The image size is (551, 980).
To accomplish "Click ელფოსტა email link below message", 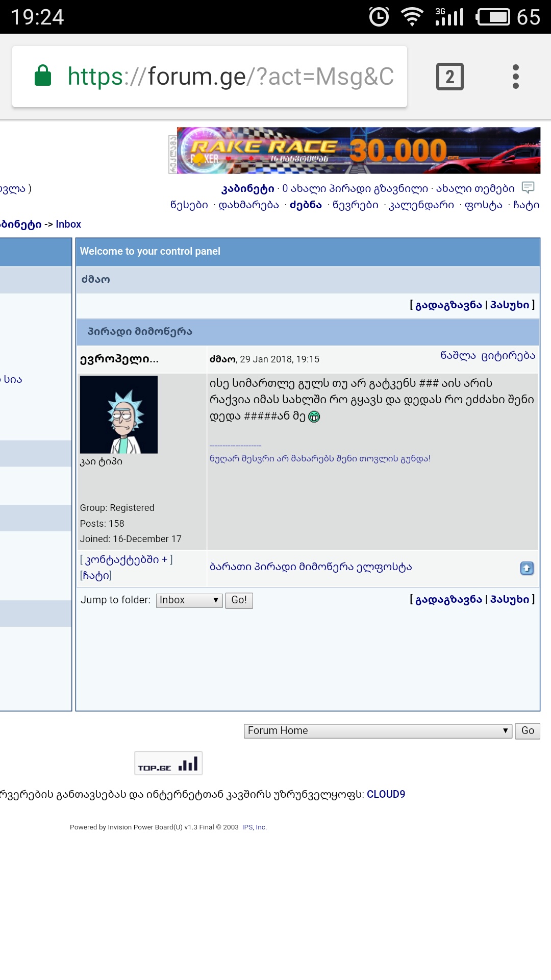I will click(384, 567).
